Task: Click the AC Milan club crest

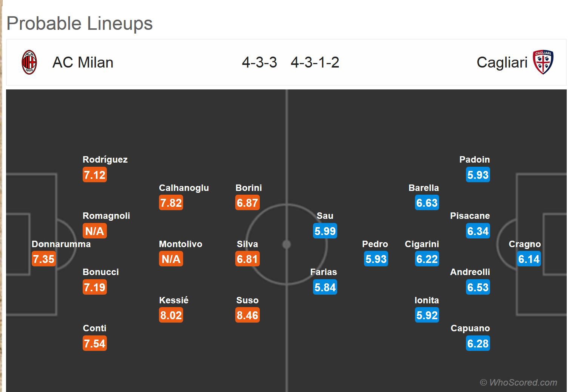Action: (29, 62)
